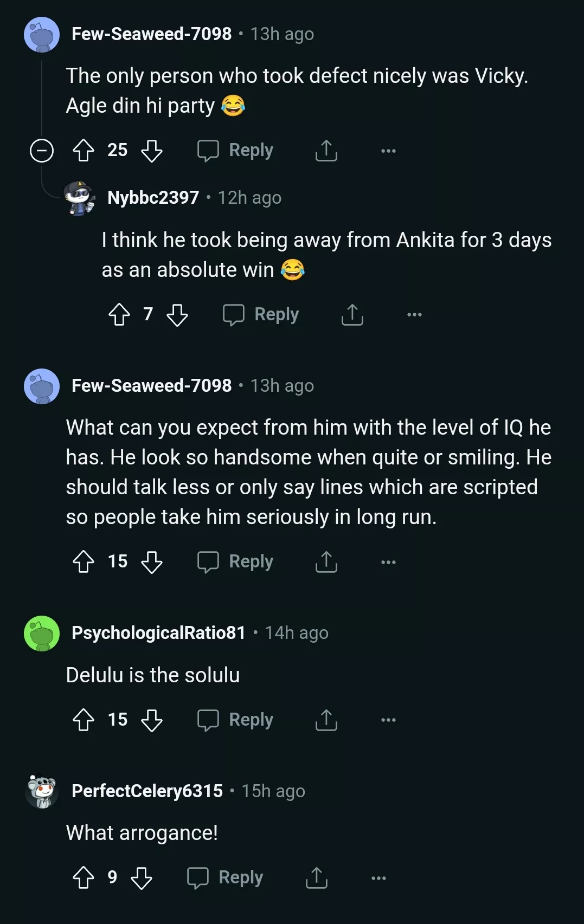584x924 pixels.
Task: Downvote the comment with 25 votes
Action: pyautogui.click(x=152, y=150)
